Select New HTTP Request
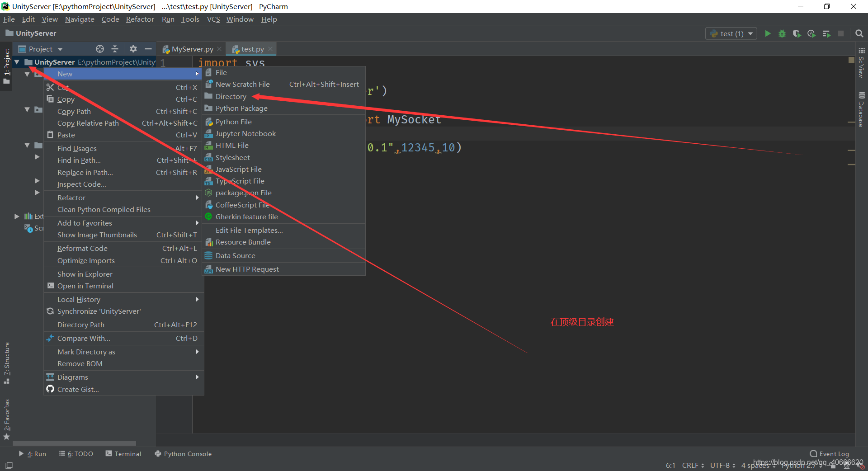This screenshot has width=868, height=471. click(x=284, y=269)
